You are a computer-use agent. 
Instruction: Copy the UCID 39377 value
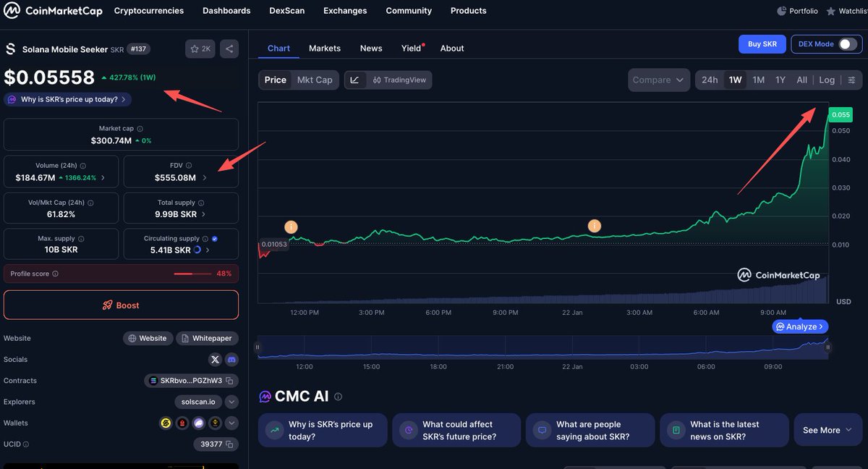click(x=229, y=444)
